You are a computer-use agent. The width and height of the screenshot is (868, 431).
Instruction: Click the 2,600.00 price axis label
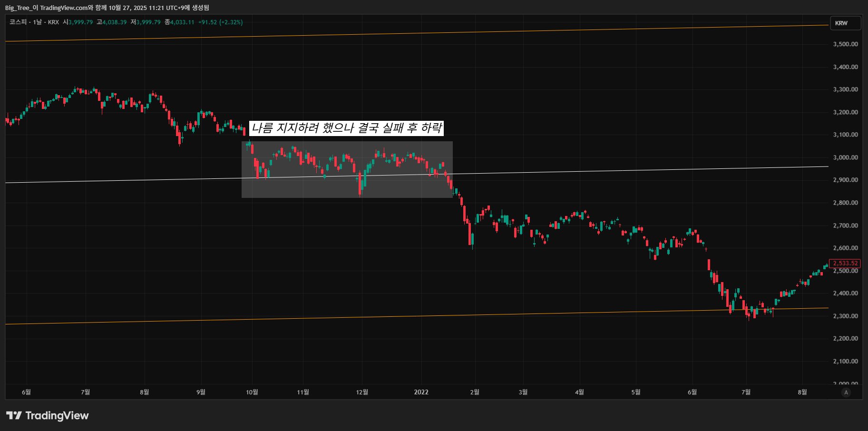pos(846,248)
